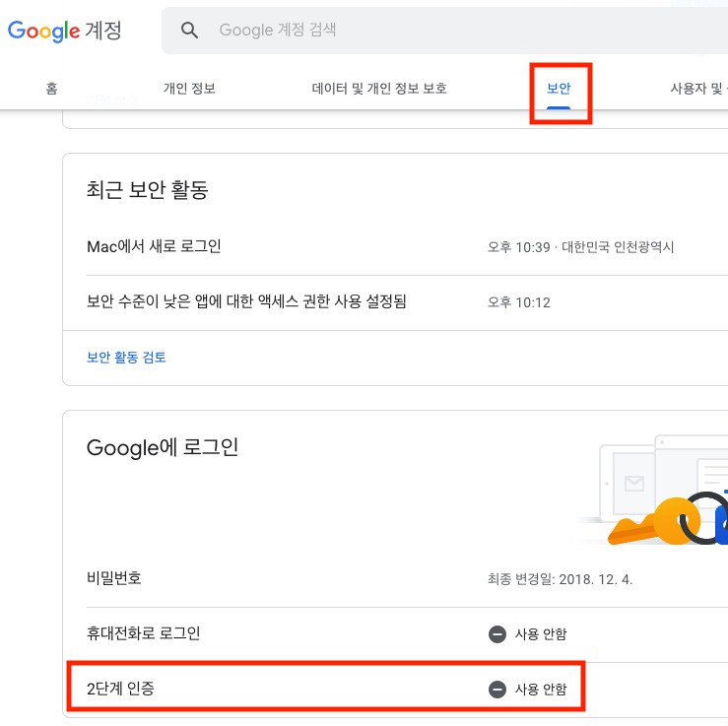The width and height of the screenshot is (728, 726).
Task: Click the search magnifier icon
Action: [189, 31]
